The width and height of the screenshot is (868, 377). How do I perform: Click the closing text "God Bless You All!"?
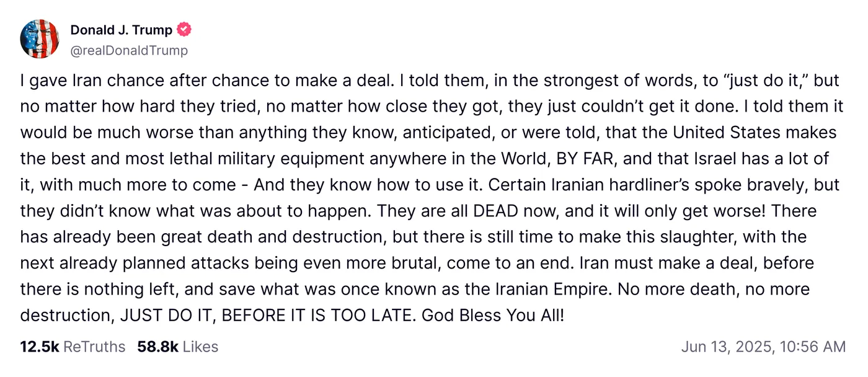point(493,315)
